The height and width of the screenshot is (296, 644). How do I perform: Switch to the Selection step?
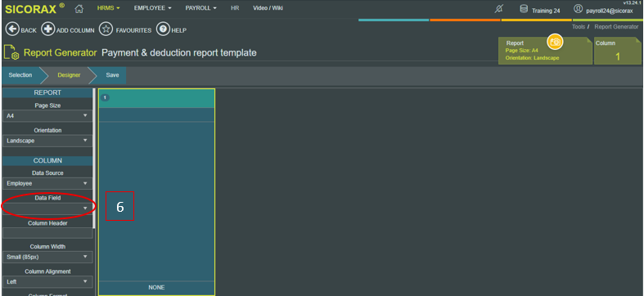tap(20, 75)
